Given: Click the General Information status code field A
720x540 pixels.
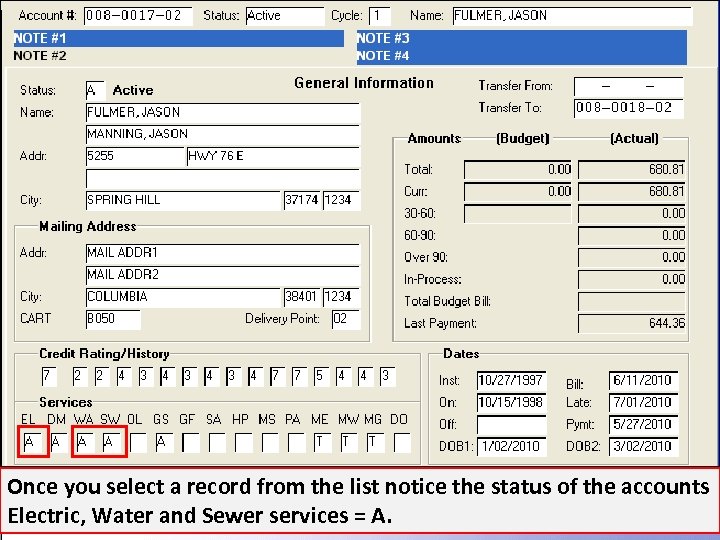Looking at the screenshot, I should pos(96,90).
